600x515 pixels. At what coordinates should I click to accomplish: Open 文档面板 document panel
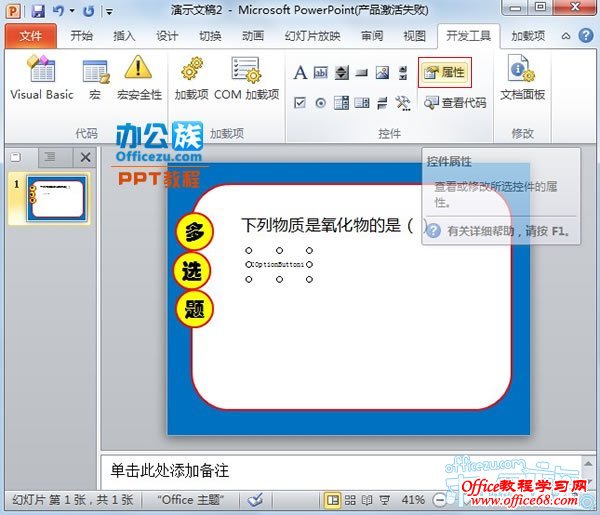(x=522, y=78)
